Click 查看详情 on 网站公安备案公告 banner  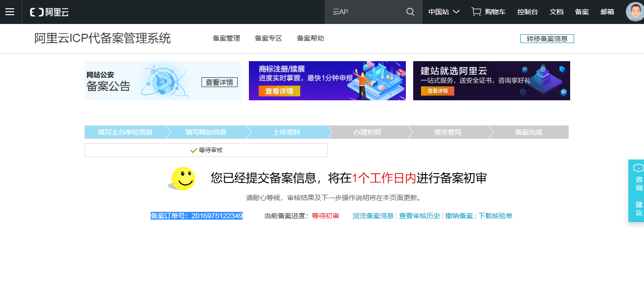click(220, 82)
